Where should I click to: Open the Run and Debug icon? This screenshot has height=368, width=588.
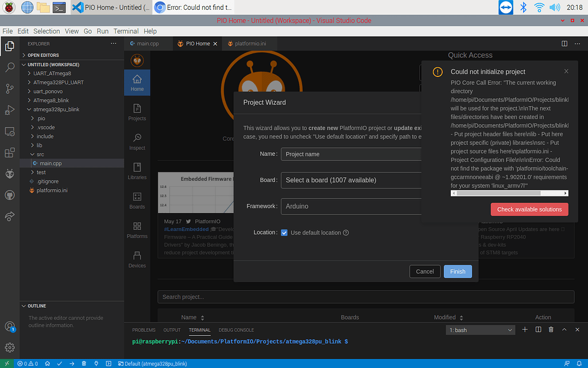tap(10, 110)
